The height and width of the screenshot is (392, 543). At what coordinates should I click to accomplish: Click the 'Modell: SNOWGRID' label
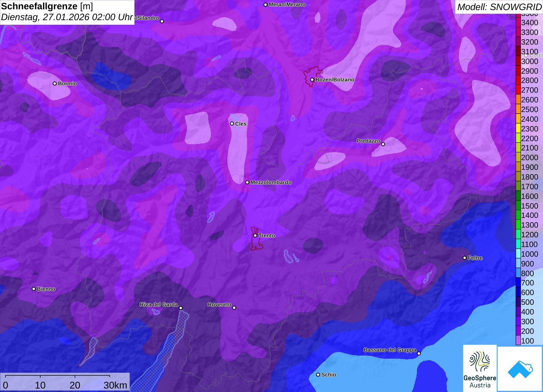point(499,7)
